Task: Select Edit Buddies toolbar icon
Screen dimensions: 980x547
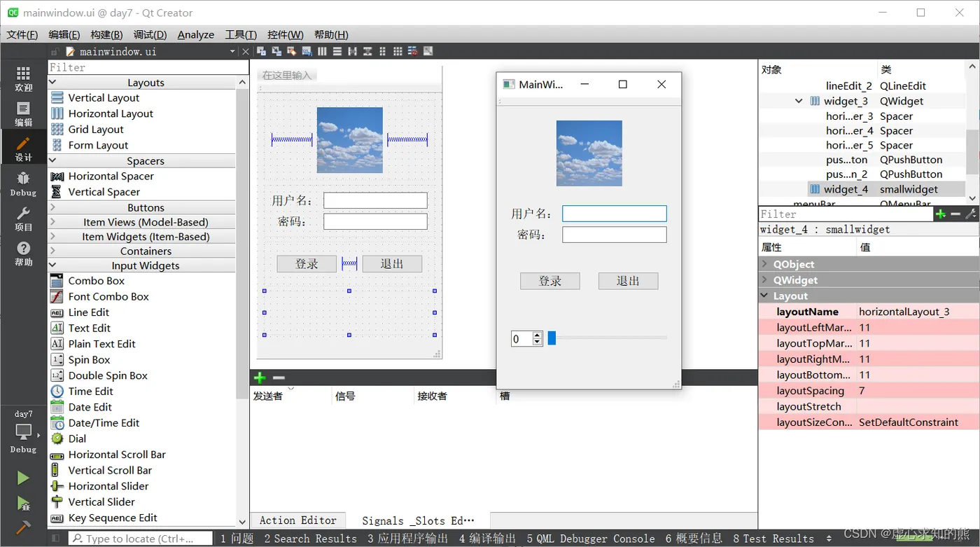Action: [292, 51]
